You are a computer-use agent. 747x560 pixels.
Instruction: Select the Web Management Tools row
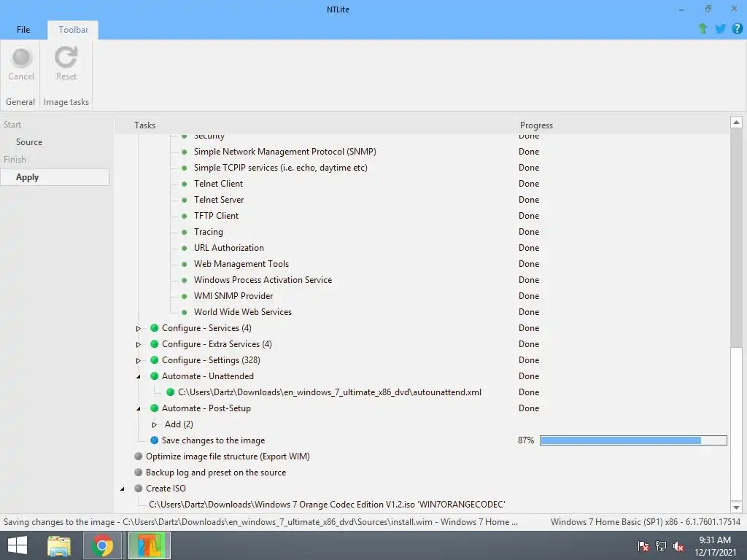coord(241,264)
